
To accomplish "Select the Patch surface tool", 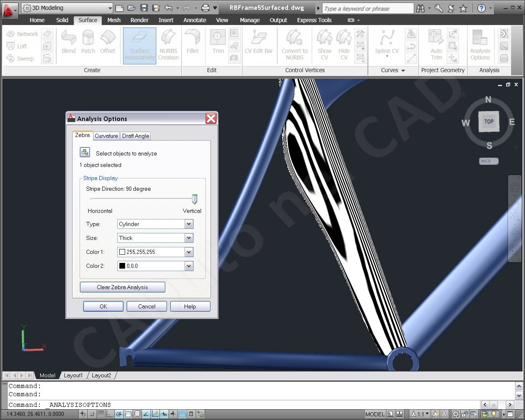I will [88, 42].
